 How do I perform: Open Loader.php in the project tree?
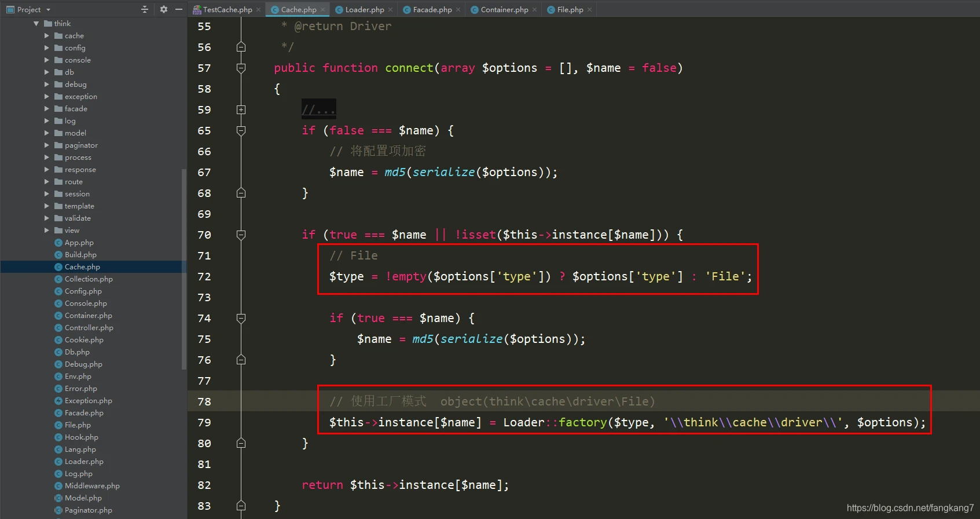click(84, 462)
